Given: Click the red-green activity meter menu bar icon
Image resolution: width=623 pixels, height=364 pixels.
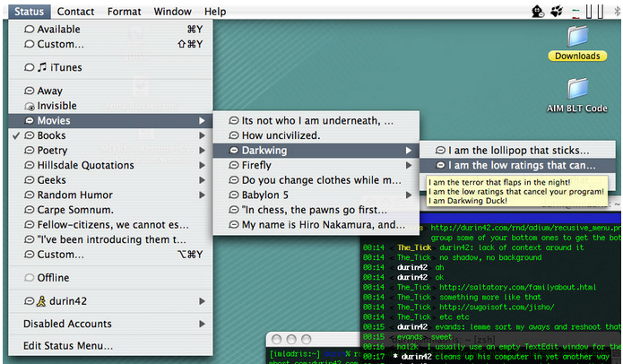Looking at the screenshot, I should 575,12.
